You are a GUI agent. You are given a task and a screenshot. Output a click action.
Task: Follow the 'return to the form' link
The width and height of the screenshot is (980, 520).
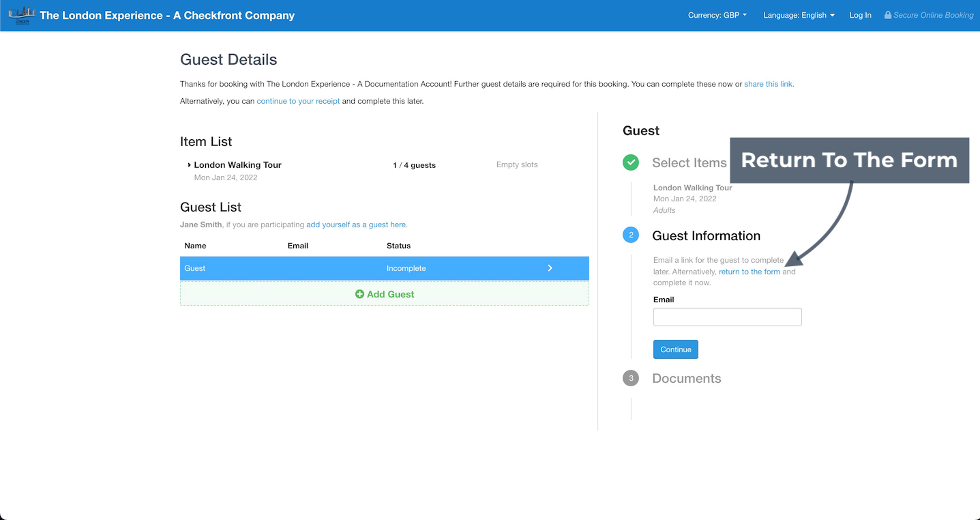[749, 272]
